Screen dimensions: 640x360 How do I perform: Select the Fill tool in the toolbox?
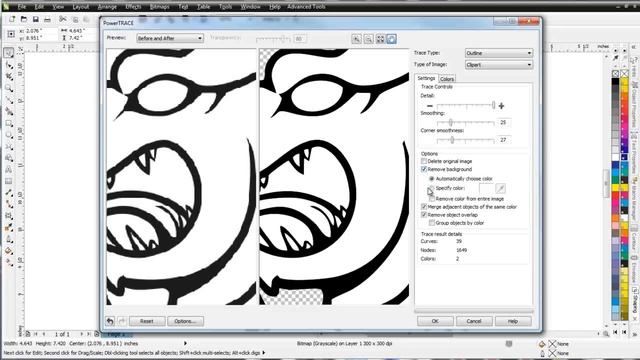[9, 251]
